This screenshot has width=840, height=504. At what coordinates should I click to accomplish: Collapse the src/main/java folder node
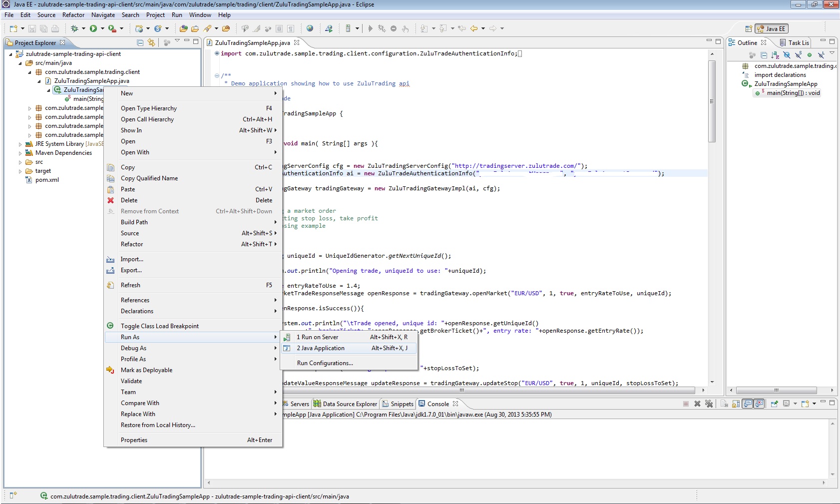point(20,63)
